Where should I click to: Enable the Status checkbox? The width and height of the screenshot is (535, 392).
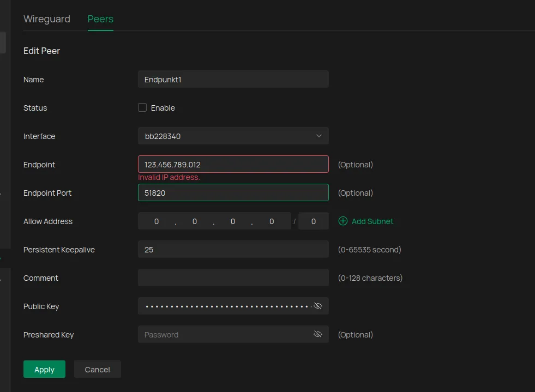[x=142, y=107]
